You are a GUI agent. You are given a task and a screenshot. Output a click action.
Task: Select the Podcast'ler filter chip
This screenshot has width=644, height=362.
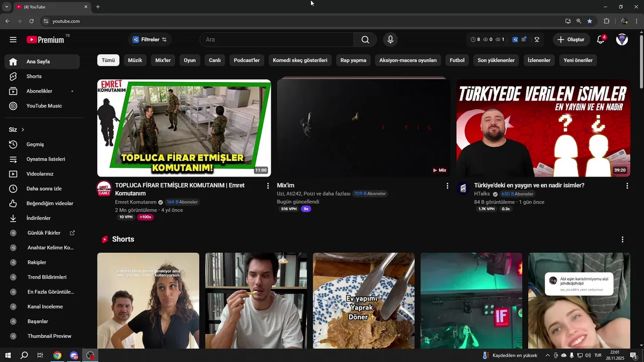[x=247, y=60]
